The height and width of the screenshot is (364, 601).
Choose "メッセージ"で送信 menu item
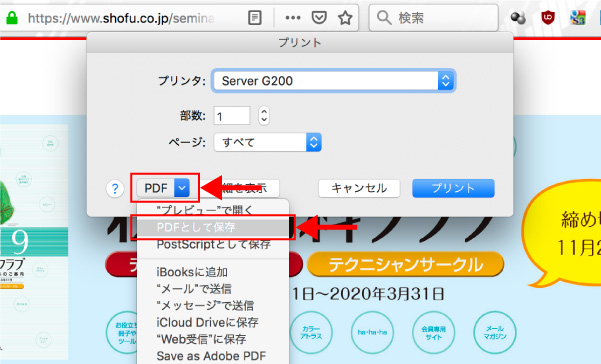tap(213, 305)
